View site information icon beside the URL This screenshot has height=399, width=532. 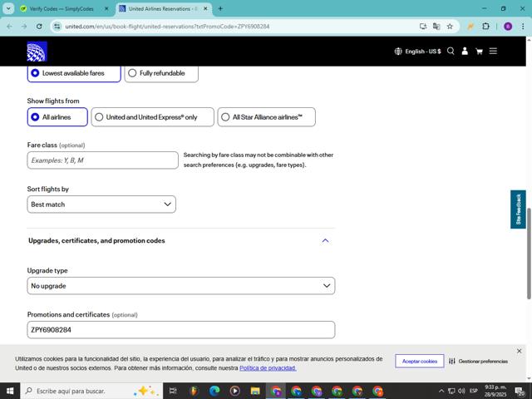[x=57, y=27]
